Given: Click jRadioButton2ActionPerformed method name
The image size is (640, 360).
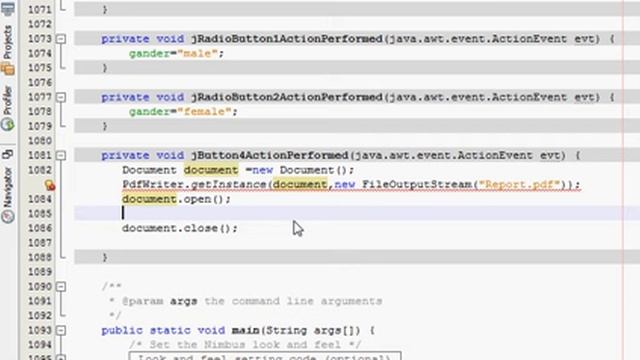Looking at the screenshot, I should 287,97.
